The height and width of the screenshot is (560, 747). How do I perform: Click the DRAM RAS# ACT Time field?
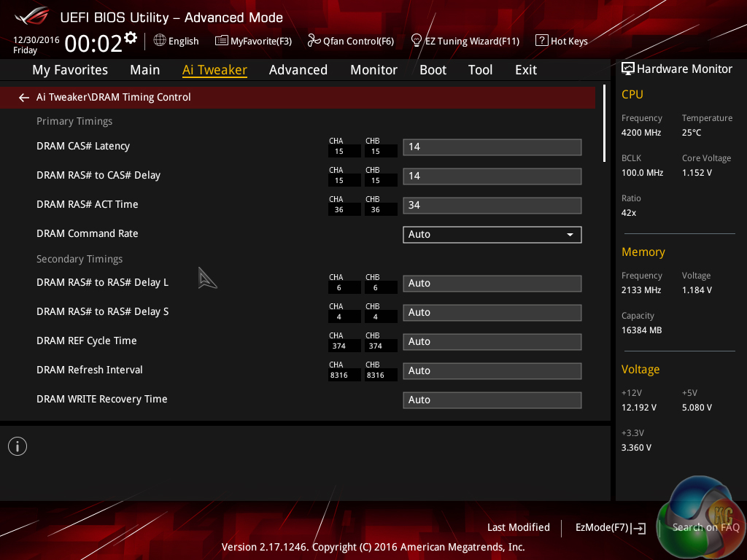[x=492, y=205]
